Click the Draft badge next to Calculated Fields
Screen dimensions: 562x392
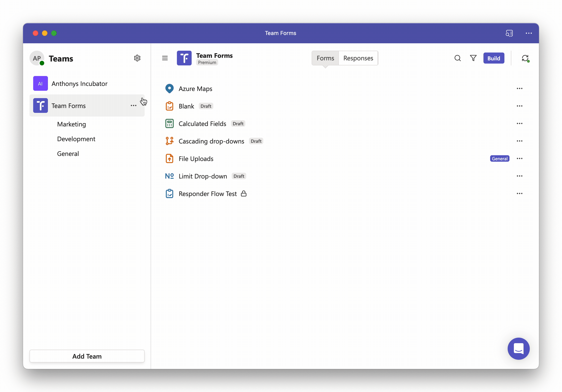coord(238,124)
